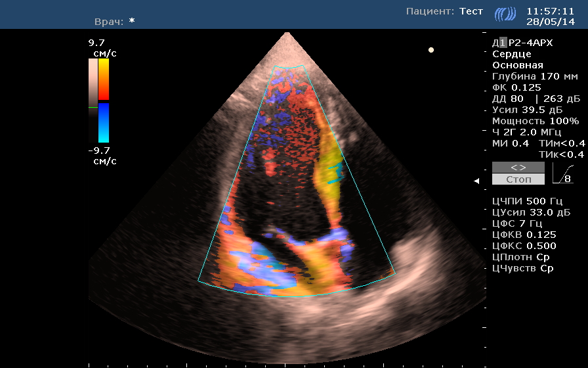
Task: Select the Ч 2Г 2.0 МГц frequency parameter
Action: point(526,132)
